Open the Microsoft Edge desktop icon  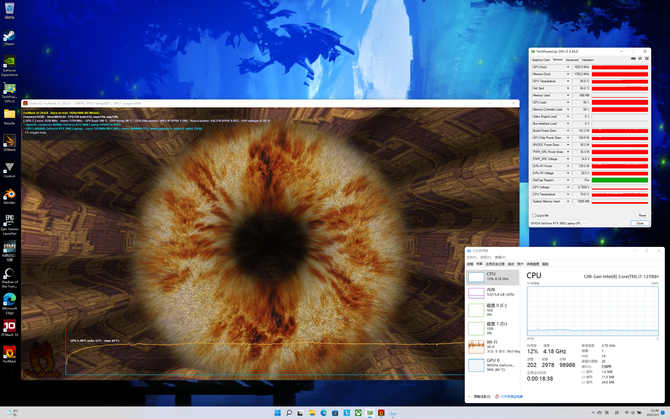[x=9, y=299]
